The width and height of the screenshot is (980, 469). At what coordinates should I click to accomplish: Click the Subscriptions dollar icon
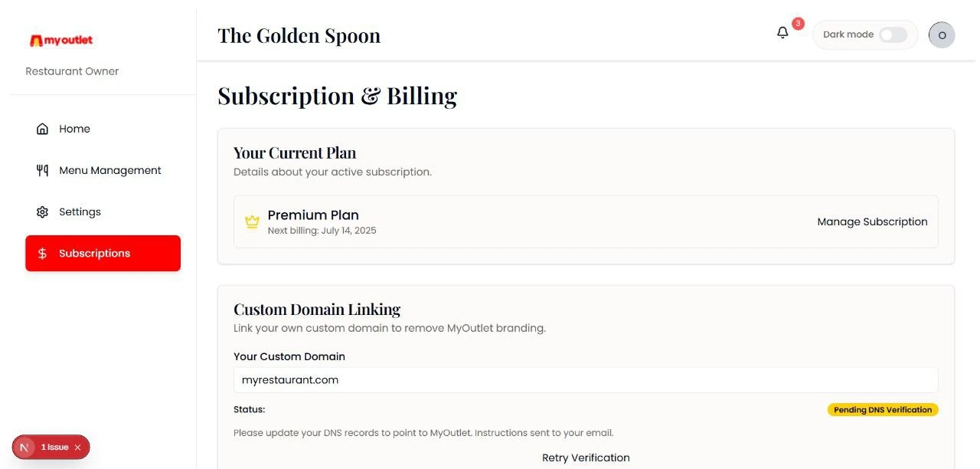pos(43,253)
